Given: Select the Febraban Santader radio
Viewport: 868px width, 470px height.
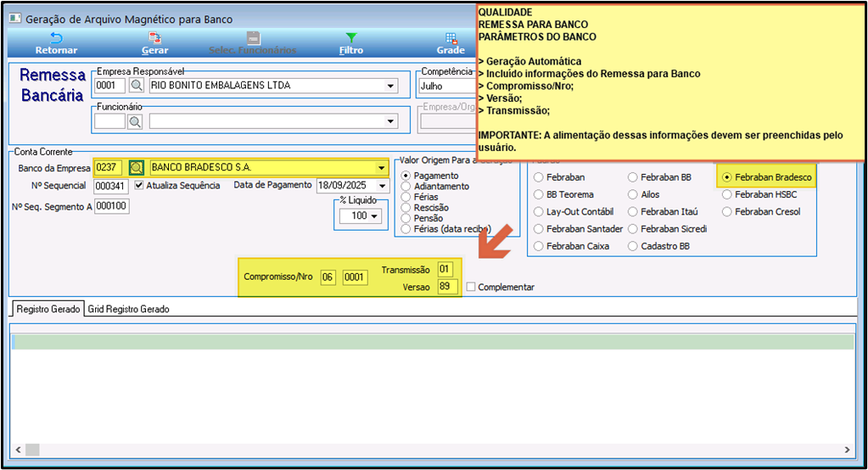Looking at the screenshot, I should pyautogui.click(x=538, y=228).
